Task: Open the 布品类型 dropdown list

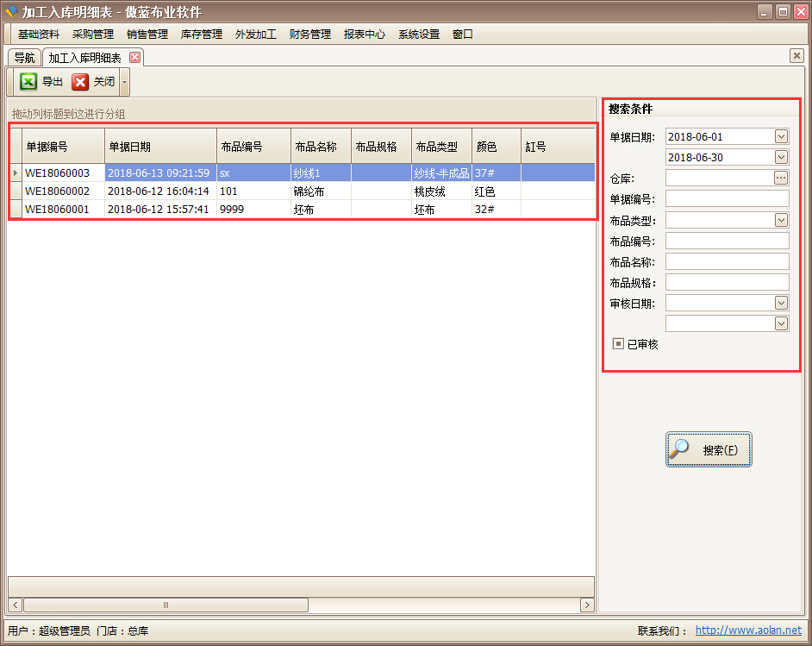Action: (781, 220)
